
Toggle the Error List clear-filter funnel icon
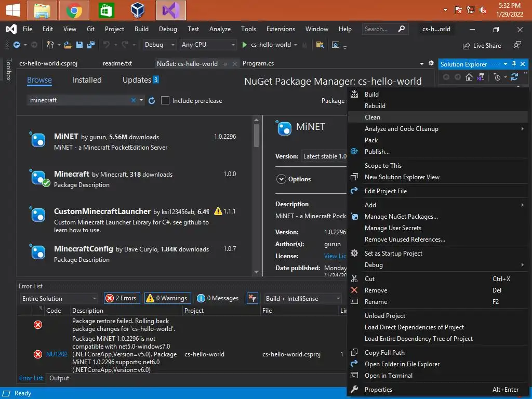coord(252,298)
